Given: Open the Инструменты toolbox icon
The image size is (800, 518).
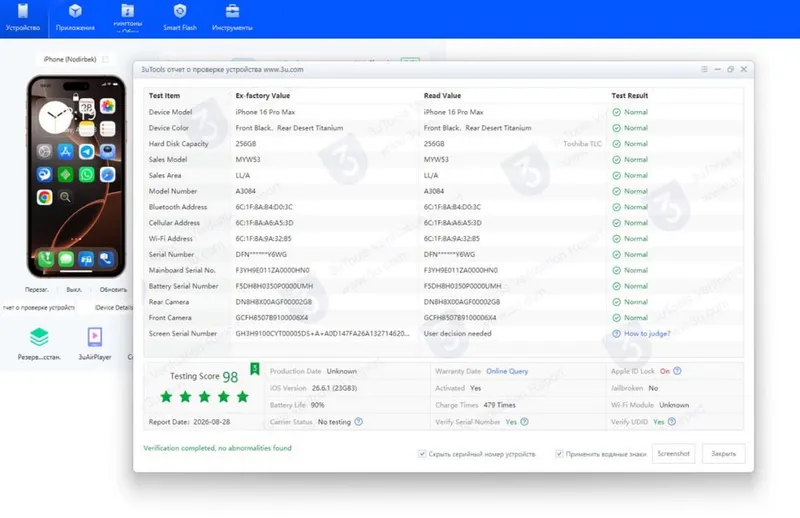Looking at the screenshot, I should tap(232, 11).
